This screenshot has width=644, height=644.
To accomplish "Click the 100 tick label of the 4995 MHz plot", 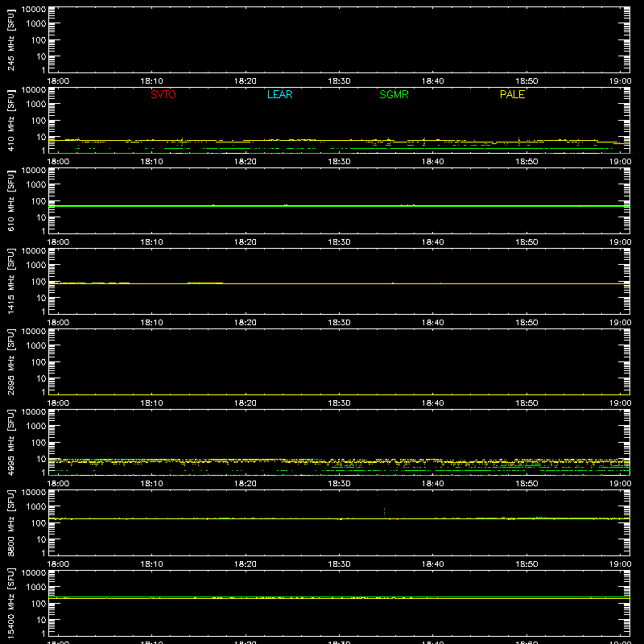I will (x=39, y=442).
